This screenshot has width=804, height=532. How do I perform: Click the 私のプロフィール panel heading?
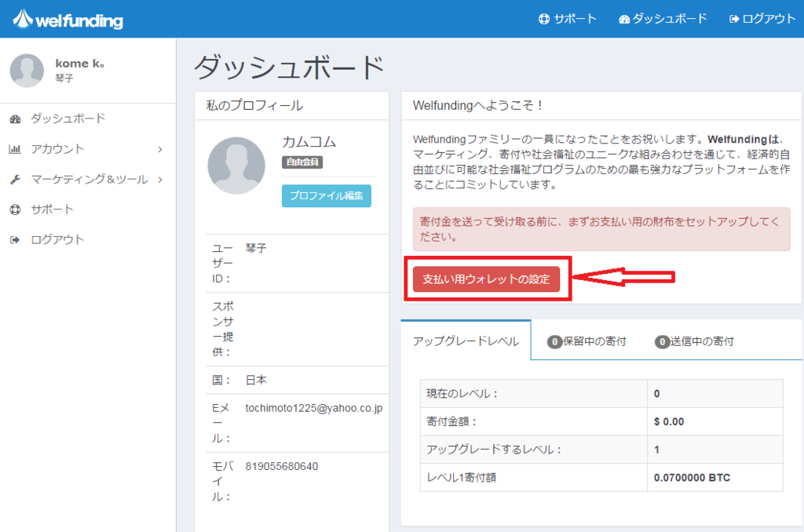(x=254, y=106)
